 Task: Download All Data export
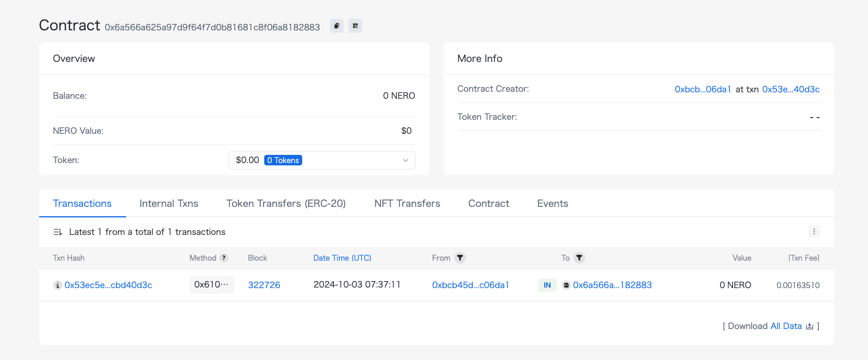pyautogui.click(x=786, y=326)
